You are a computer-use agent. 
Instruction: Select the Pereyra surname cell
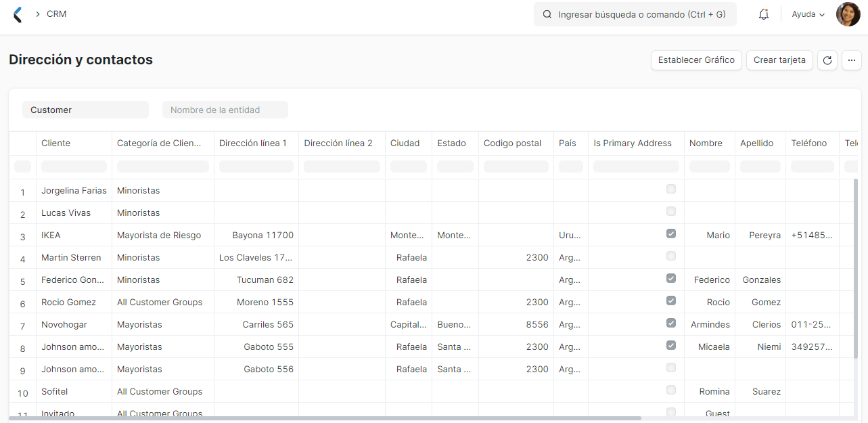point(760,235)
